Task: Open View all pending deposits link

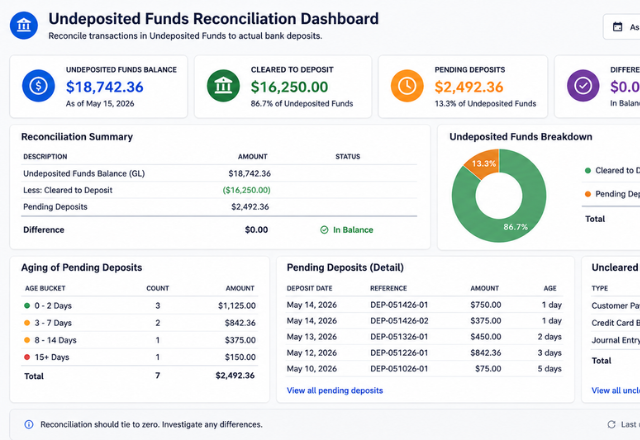Action: click(335, 391)
